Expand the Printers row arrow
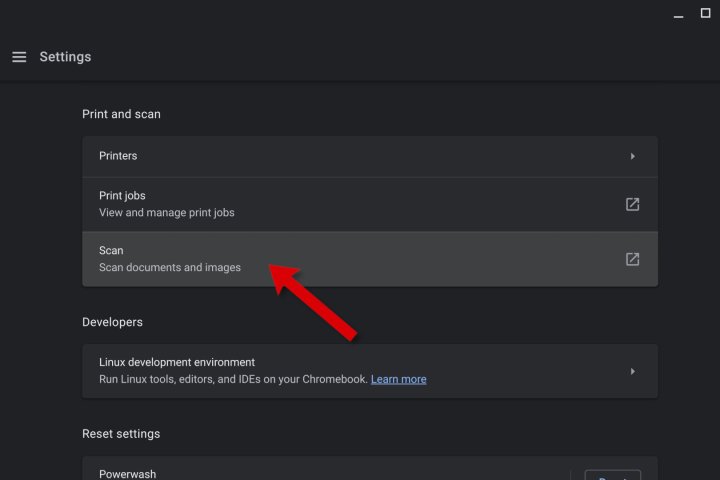 [x=633, y=156]
